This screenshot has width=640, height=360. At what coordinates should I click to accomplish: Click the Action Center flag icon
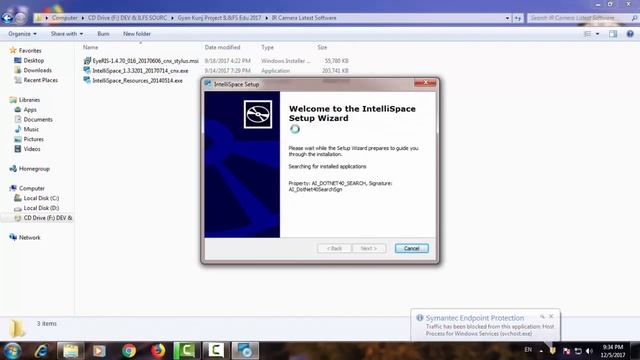pyautogui.click(x=567, y=351)
